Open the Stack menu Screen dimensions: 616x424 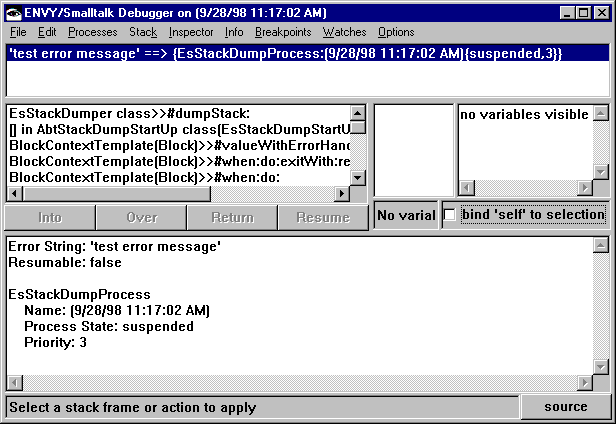143,32
